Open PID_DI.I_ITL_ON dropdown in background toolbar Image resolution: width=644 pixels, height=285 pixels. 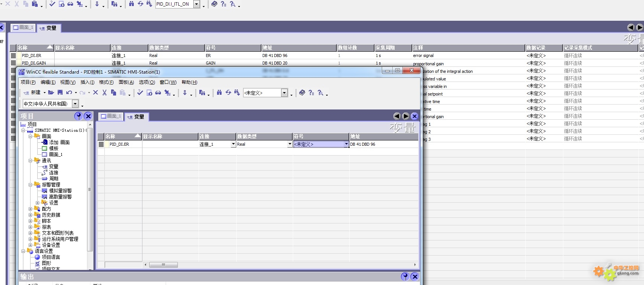[197, 4]
